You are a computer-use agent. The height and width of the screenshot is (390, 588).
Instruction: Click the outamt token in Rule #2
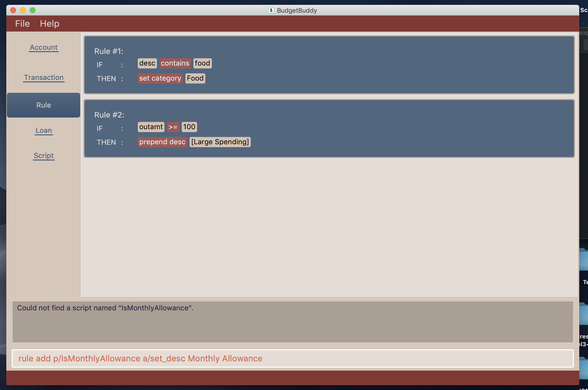pos(151,126)
